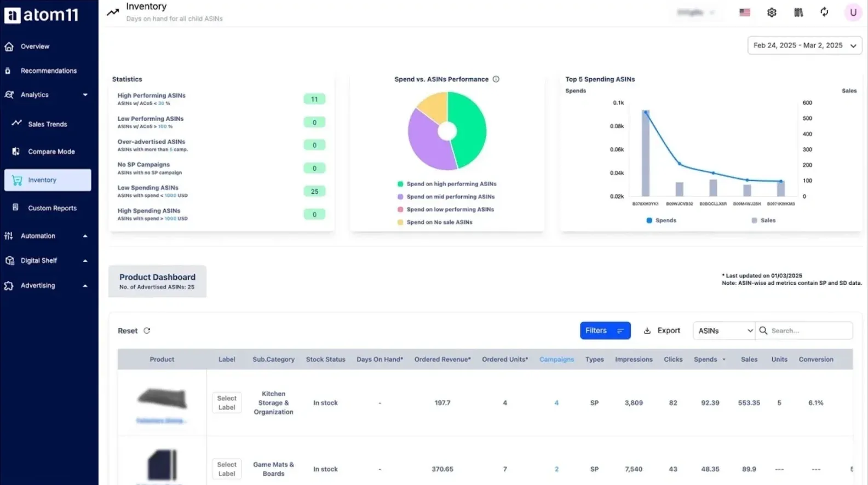
Task: Toggle the Sales series legend
Action: [x=763, y=221]
